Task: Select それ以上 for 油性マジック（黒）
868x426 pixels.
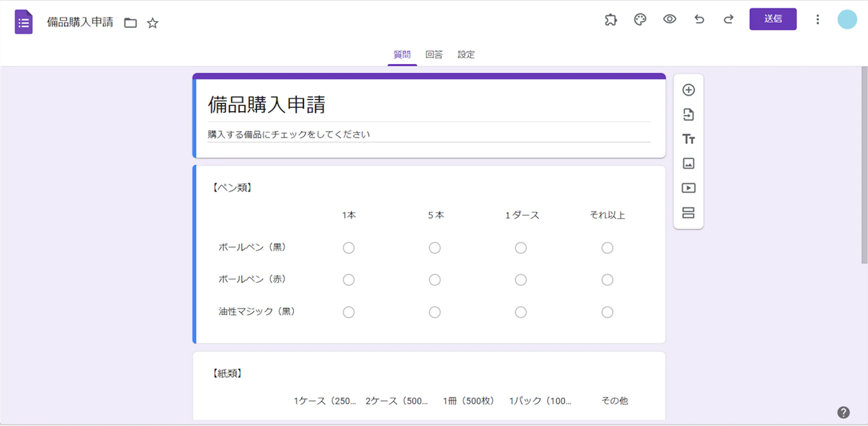Action: click(x=607, y=312)
